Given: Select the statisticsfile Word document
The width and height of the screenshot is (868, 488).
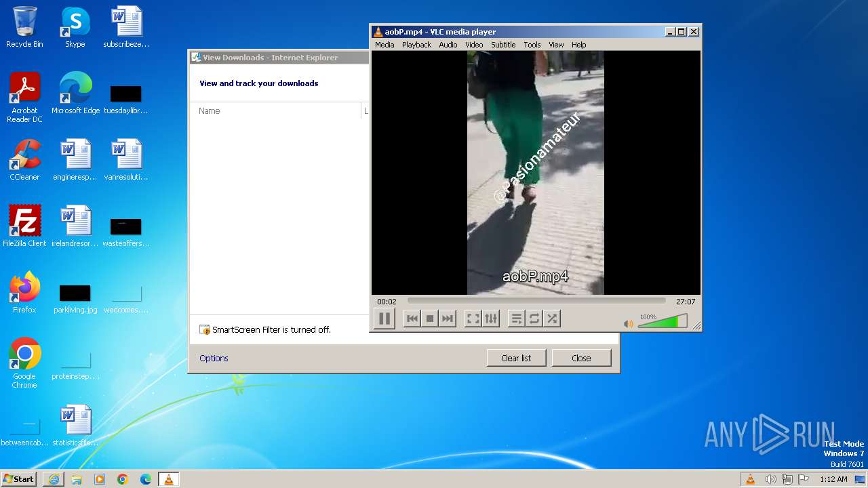Looking at the screenshot, I should [x=75, y=426].
